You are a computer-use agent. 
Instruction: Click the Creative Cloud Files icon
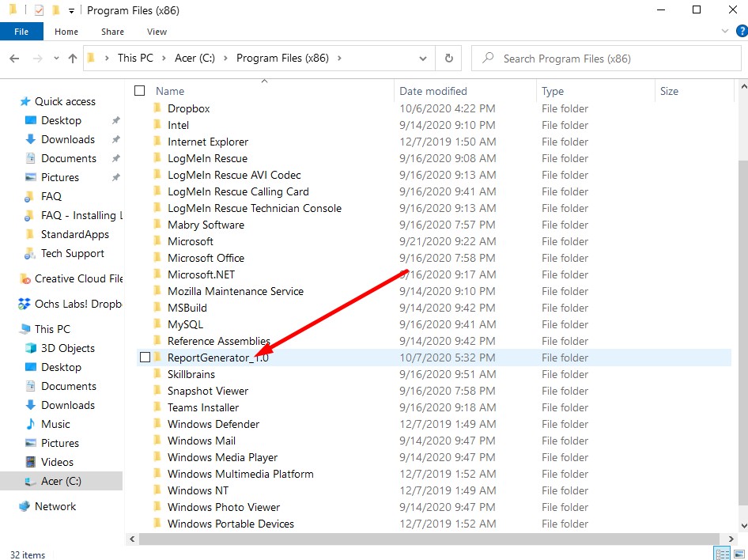coord(25,278)
